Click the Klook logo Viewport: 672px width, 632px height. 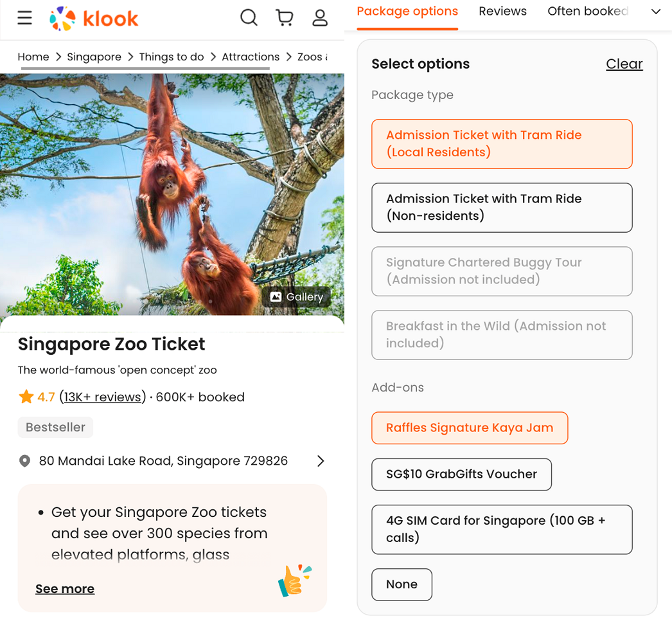[94, 19]
